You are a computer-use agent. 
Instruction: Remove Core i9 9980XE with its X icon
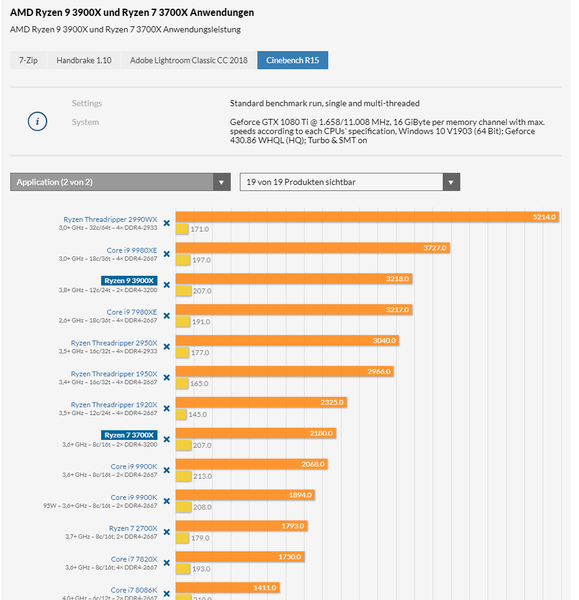pyautogui.click(x=166, y=254)
